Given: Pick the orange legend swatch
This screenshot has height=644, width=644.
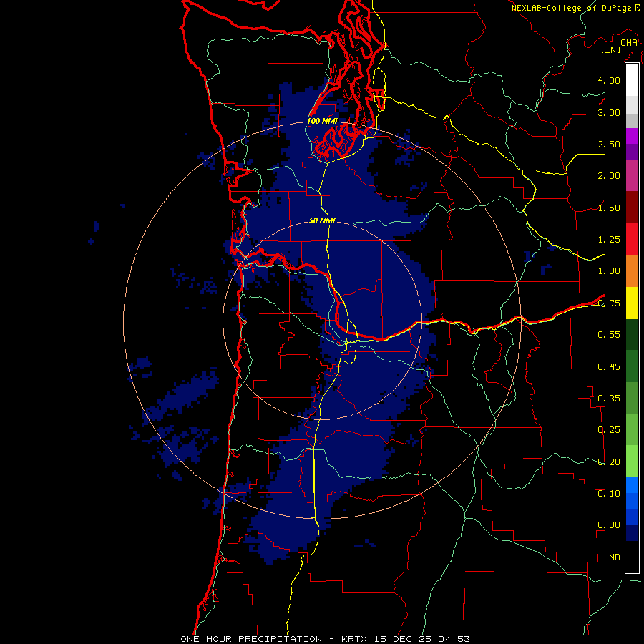Looking at the screenshot, I should coord(632,271).
